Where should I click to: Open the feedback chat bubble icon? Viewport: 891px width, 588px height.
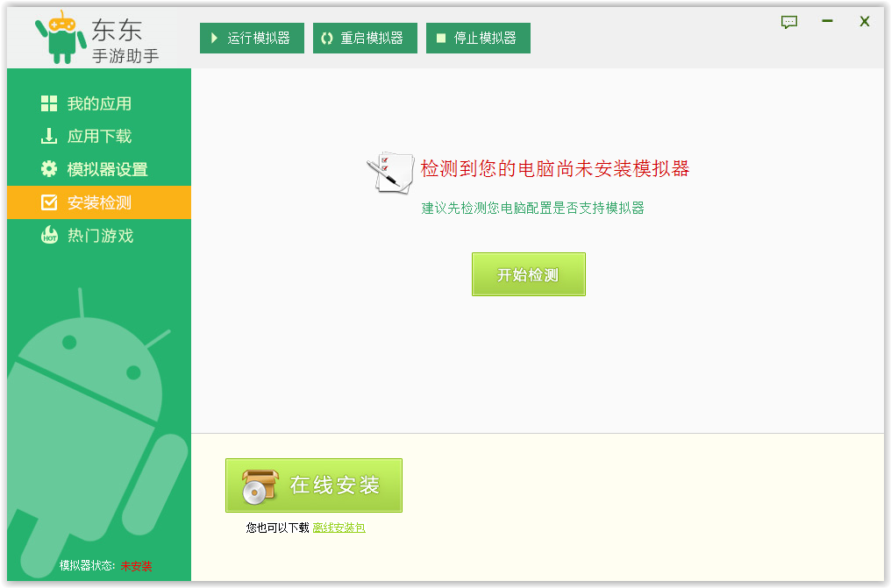coord(789,22)
